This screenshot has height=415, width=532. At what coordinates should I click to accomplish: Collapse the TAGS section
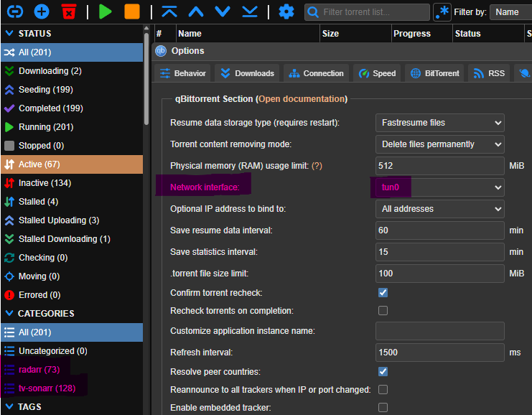click(9, 406)
